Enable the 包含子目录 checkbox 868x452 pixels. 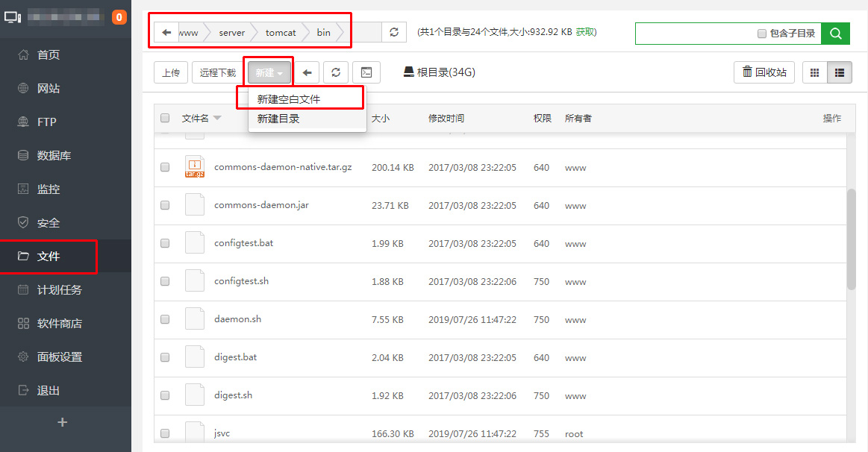click(761, 34)
